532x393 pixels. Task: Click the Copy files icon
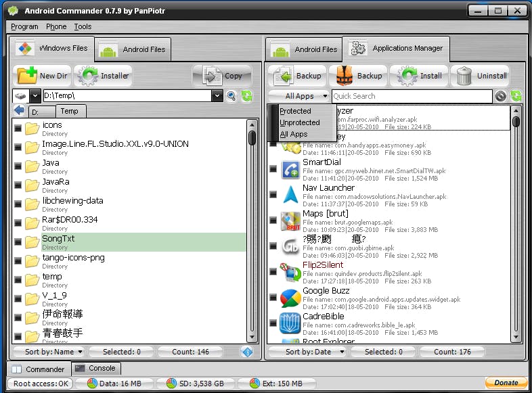pyautogui.click(x=213, y=75)
